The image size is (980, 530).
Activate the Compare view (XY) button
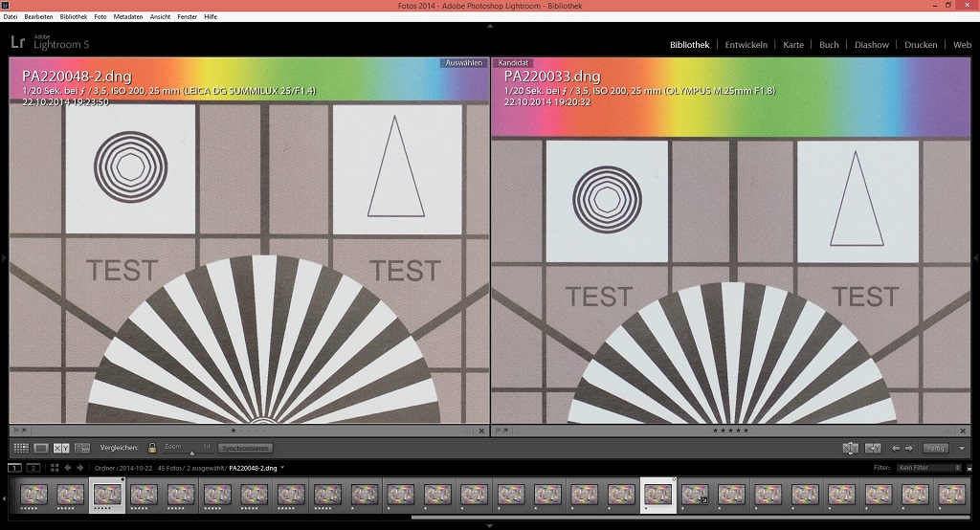pyautogui.click(x=62, y=448)
